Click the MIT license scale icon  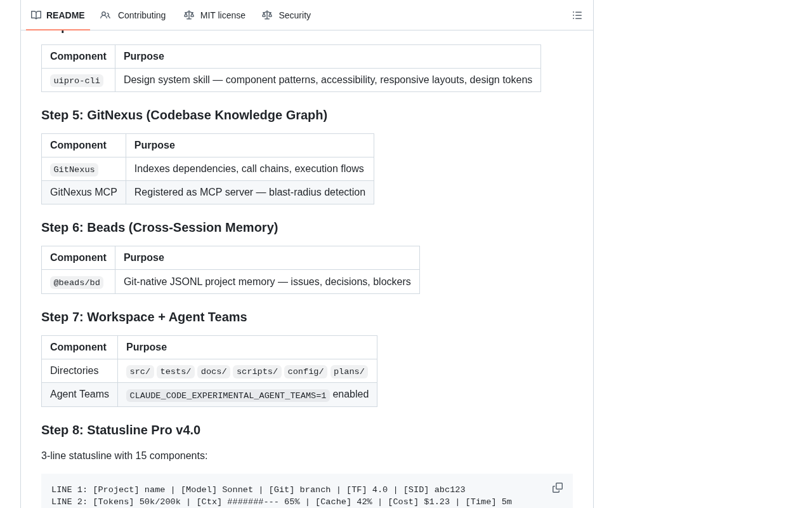click(189, 15)
